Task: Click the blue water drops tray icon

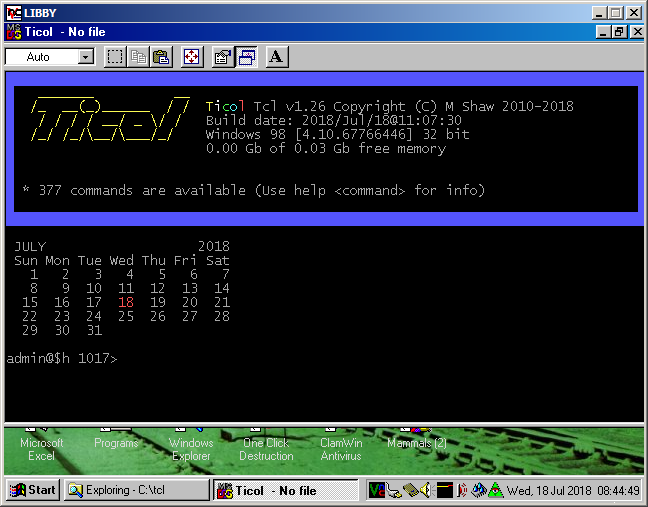Action: pyautogui.click(x=479, y=490)
